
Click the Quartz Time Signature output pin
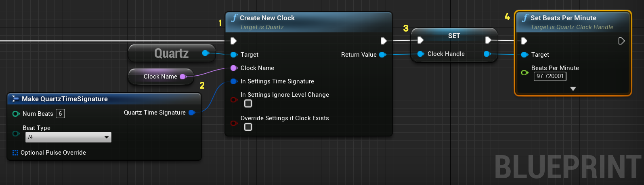(x=192, y=113)
